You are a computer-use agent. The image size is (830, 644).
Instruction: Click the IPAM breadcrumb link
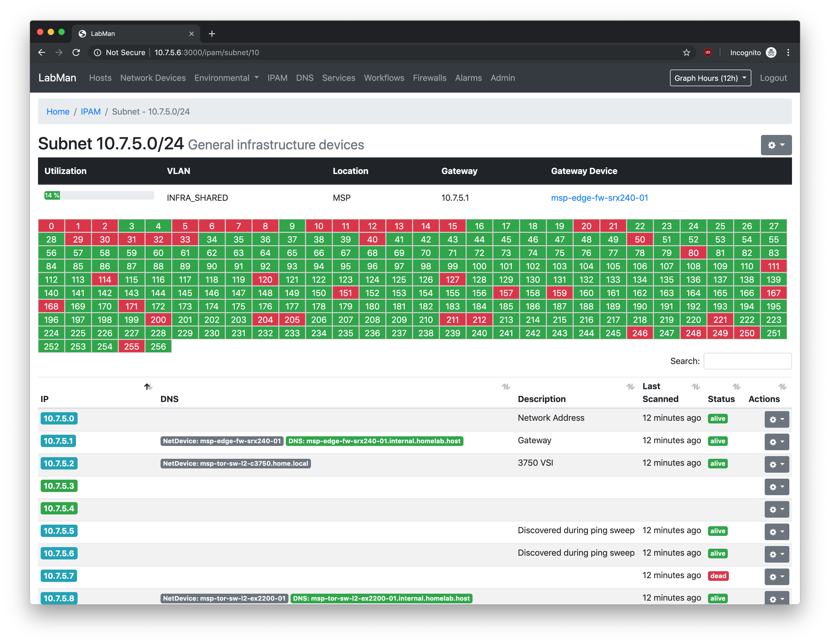(x=90, y=112)
